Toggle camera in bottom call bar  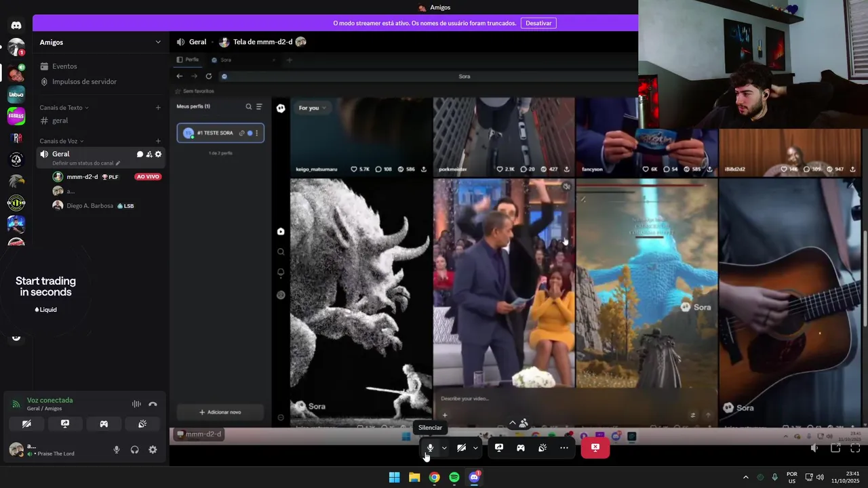click(461, 448)
